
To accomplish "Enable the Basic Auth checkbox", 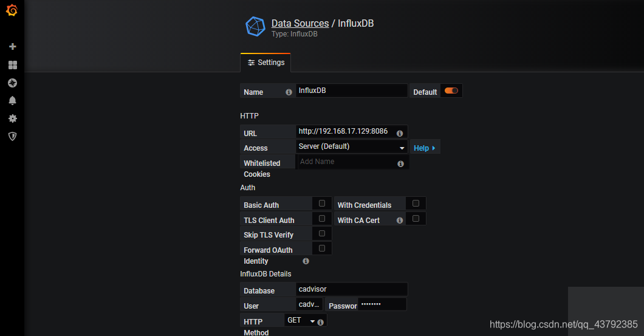I will pos(322,204).
